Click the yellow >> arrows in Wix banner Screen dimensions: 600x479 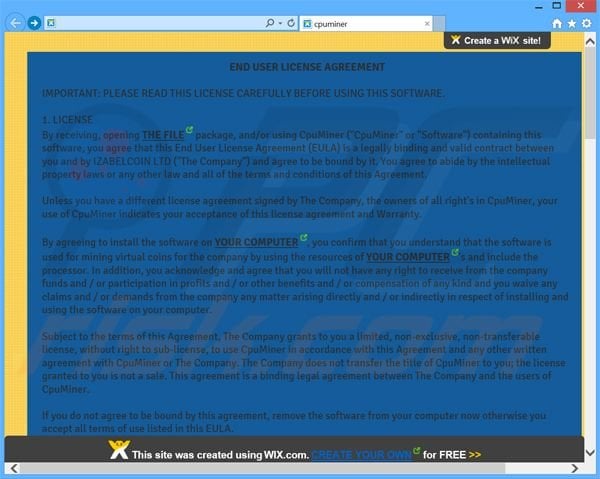pyautogui.click(x=475, y=455)
